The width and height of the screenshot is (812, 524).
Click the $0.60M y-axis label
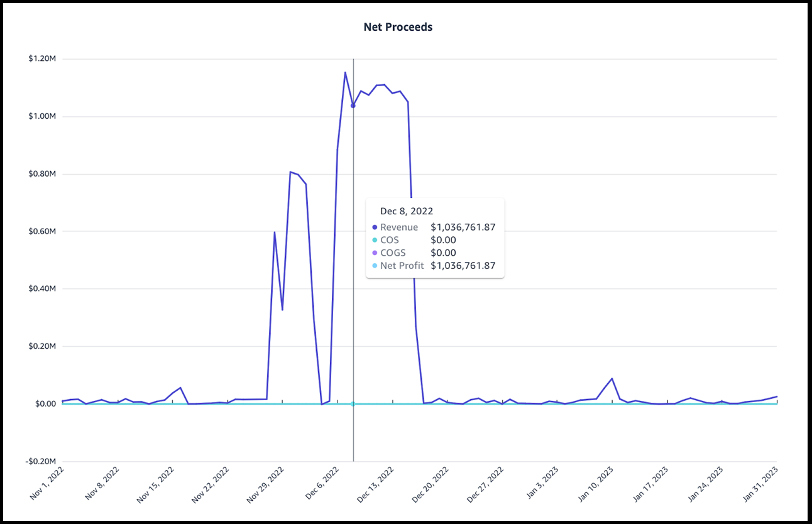click(42, 231)
